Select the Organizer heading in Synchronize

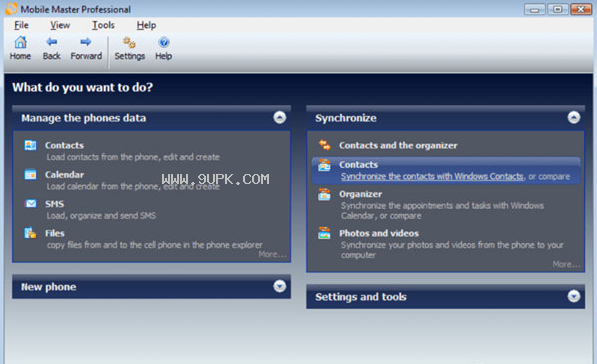[361, 194]
